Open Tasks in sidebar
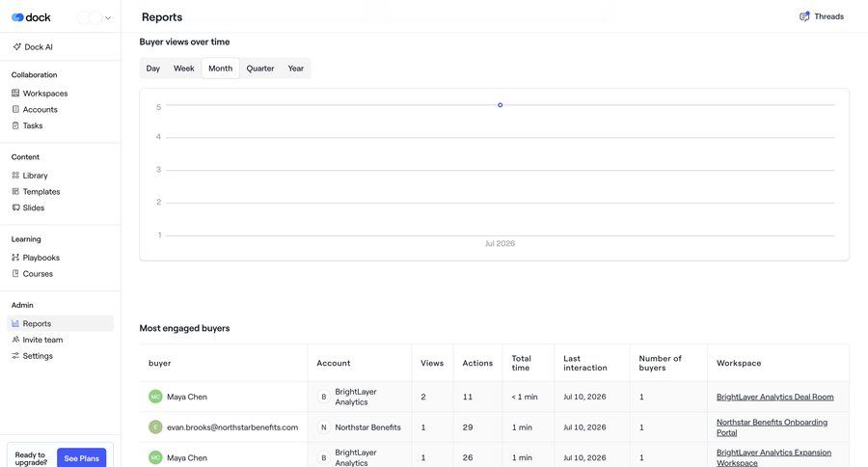This screenshot has width=868, height=467. (61, 125)
